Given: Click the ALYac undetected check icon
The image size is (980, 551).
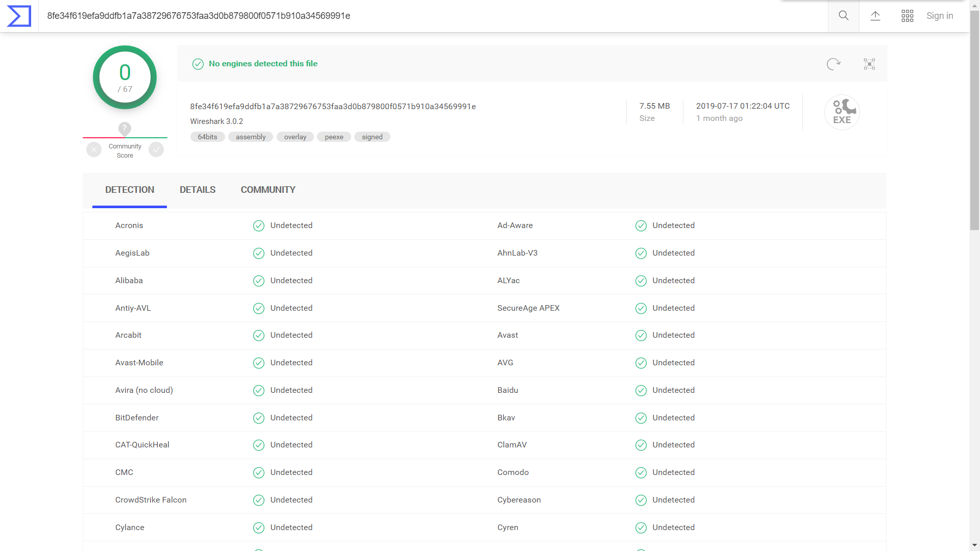Looking at the screenshot, I should tap(641, 281).
